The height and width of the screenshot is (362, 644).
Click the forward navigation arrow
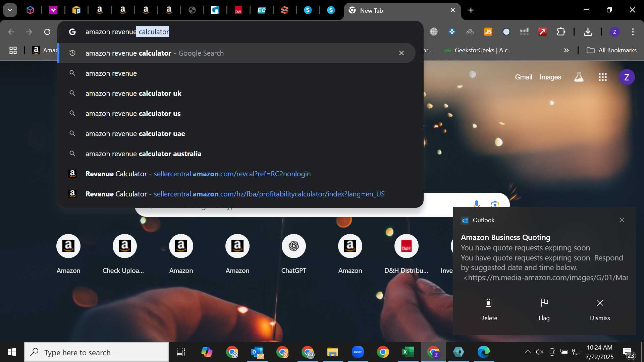pos(29,32)
